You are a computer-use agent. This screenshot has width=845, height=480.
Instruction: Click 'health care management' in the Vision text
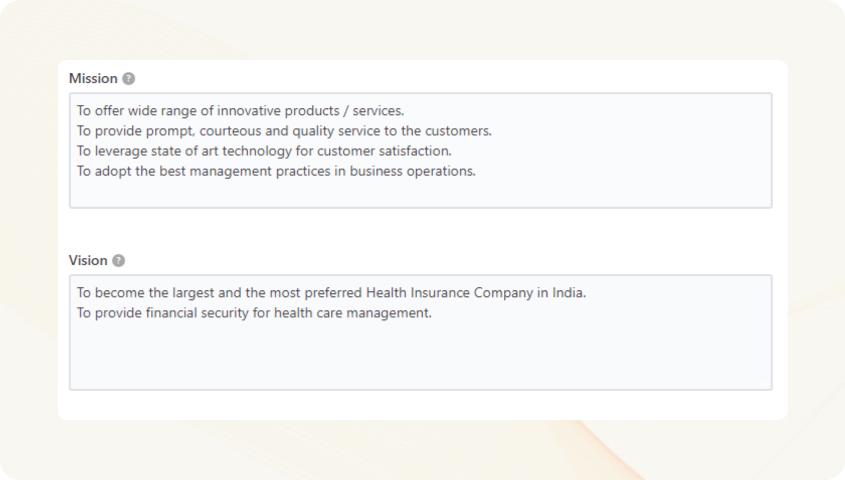click(352, 314)
